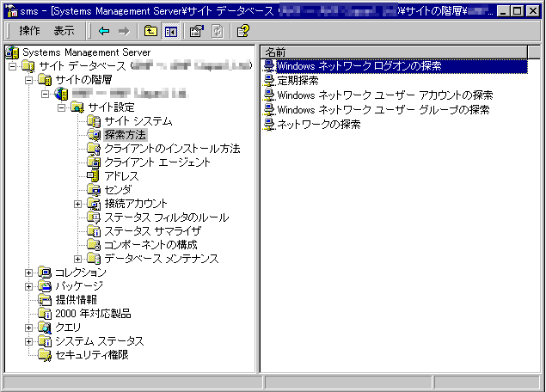Click the システム ステータス icon
This screenshot has height=392, width=546.
pos(45,341)
